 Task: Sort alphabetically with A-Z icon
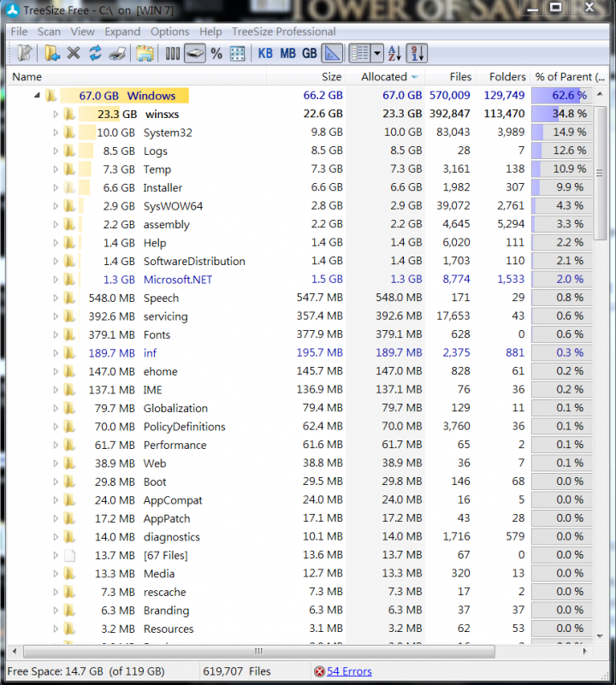[394, 53]
